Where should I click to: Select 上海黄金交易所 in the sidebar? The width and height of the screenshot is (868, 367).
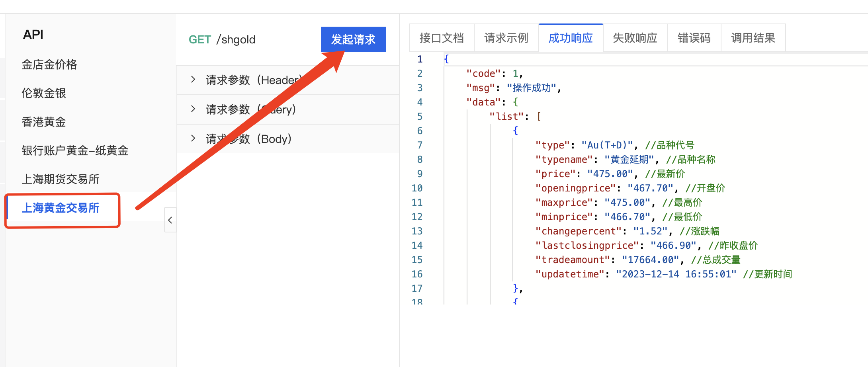61,208
